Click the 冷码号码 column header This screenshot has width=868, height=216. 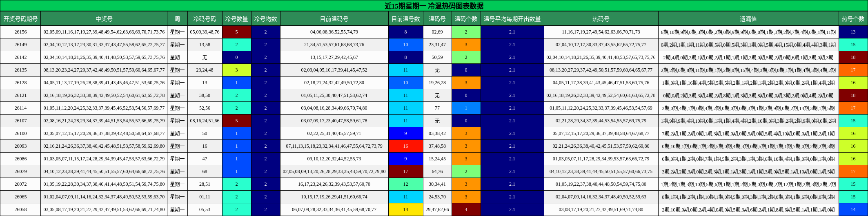[205, 19]
